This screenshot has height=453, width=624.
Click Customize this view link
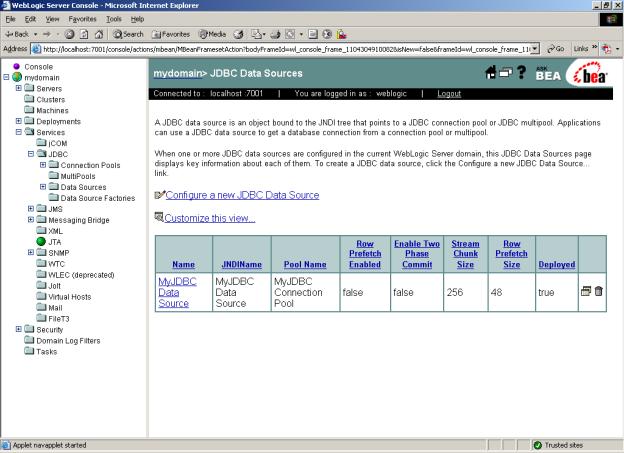coord(210,218)
